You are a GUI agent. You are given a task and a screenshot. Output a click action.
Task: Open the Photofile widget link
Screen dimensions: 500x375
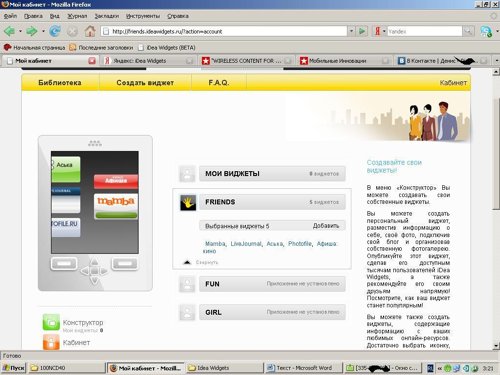(x=300, y=244)
